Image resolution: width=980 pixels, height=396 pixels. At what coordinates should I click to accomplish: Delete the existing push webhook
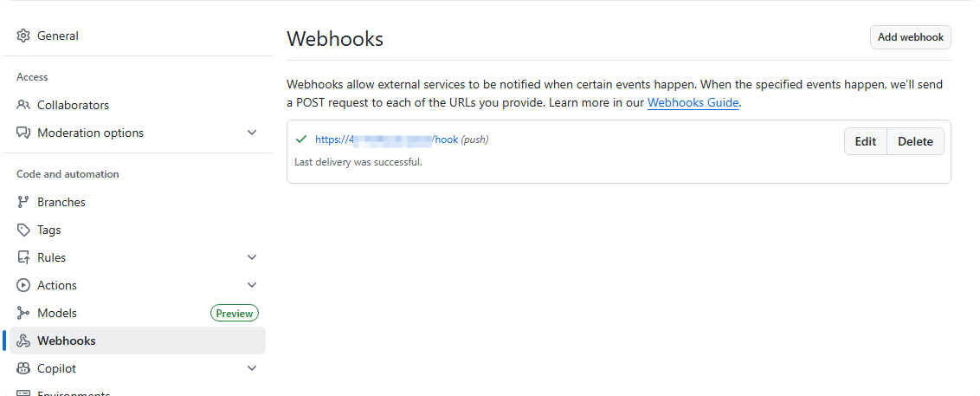point(915,141)
